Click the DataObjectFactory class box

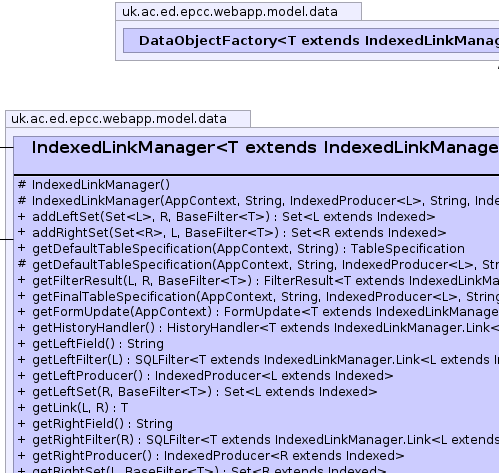(x=311, y=41)
